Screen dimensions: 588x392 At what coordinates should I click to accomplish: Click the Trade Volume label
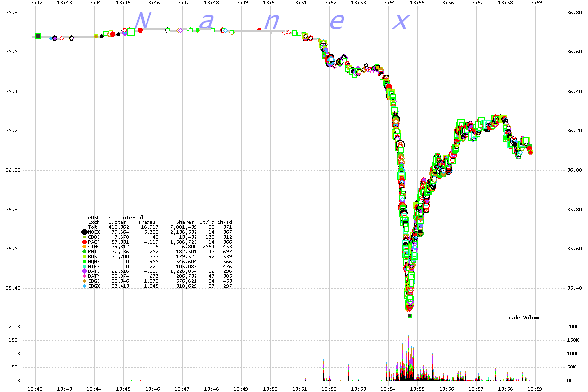click(x=523, y=318)
